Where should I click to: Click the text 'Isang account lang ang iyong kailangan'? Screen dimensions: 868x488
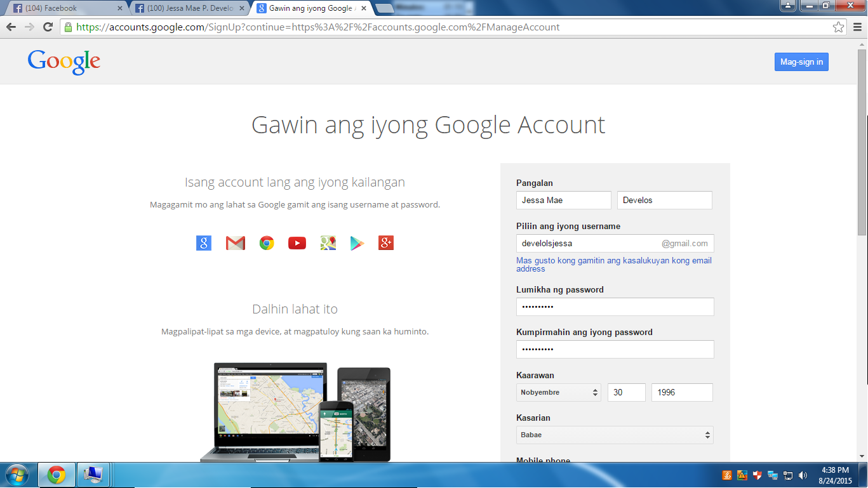[x=295, y=182]
